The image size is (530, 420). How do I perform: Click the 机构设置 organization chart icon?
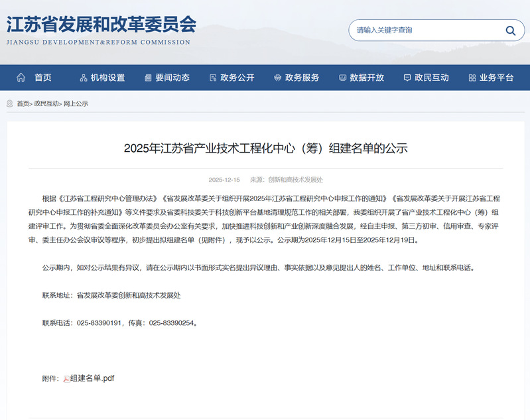click(x=83, y=78)
